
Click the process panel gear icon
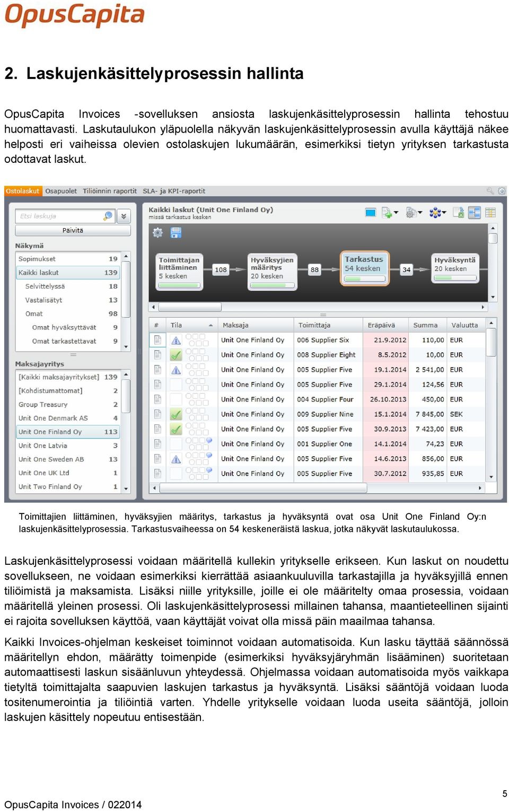click(x=157, y=232)
